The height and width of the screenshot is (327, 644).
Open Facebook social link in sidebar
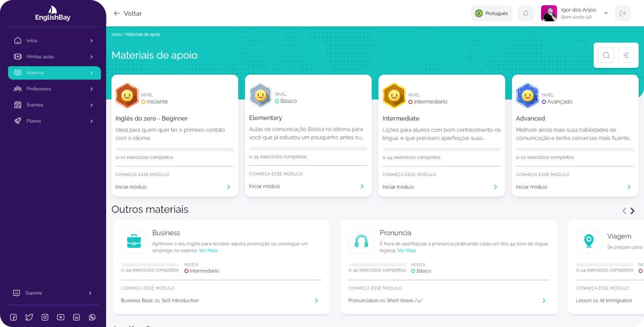coord(13,317)
